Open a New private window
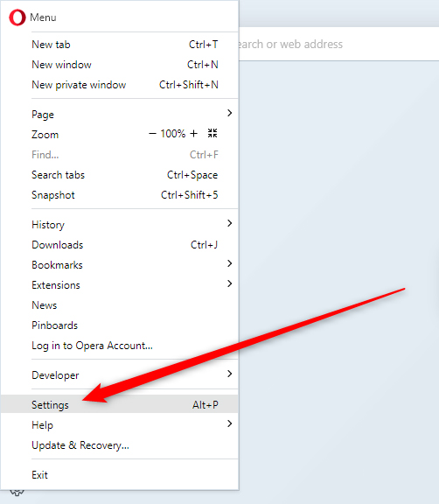Image resolution: width=439 pixels, height=504 pixels. coord(120,85)
